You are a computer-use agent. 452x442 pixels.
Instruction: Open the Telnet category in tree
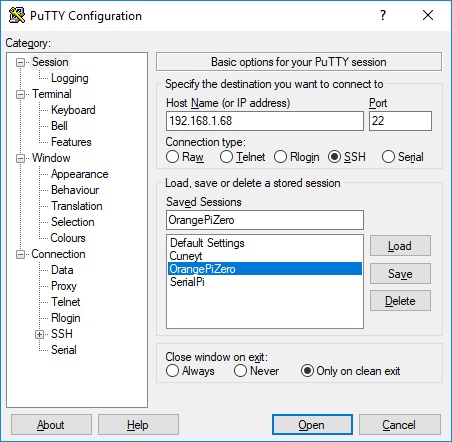pyautogui.click(x=66, y=302)
